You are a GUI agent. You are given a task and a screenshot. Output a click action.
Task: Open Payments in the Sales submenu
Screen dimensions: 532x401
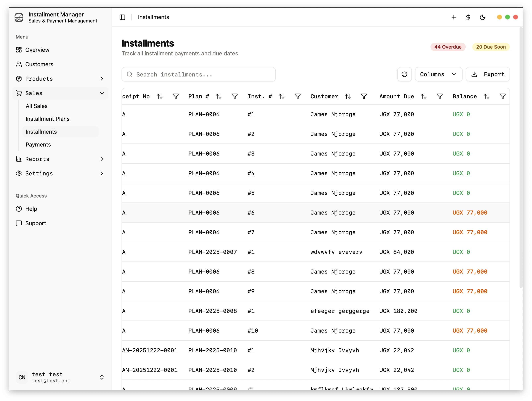pyautogui.click(x=38, y=145)
